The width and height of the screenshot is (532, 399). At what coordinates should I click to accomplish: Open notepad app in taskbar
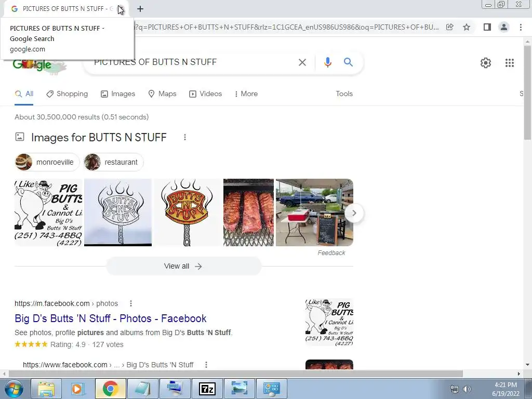(143, 389)
